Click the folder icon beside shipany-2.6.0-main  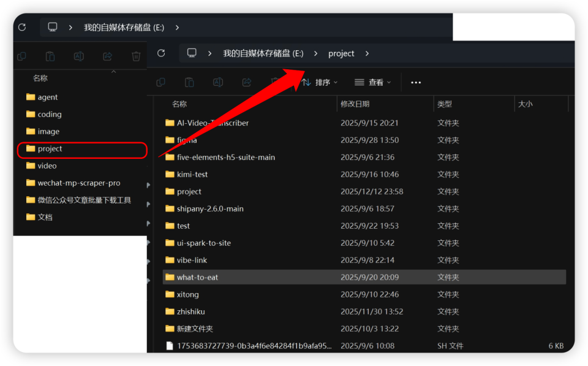pos(170,208)
